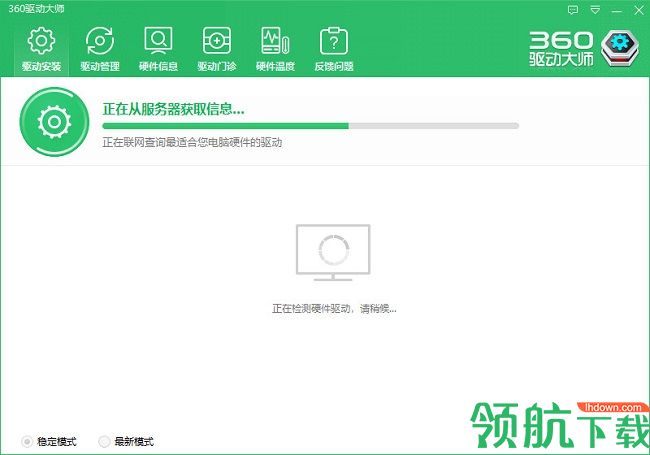Minimize the 360驱动大师 window
This screenshot has width=650, height=455.
coord(617,11)
